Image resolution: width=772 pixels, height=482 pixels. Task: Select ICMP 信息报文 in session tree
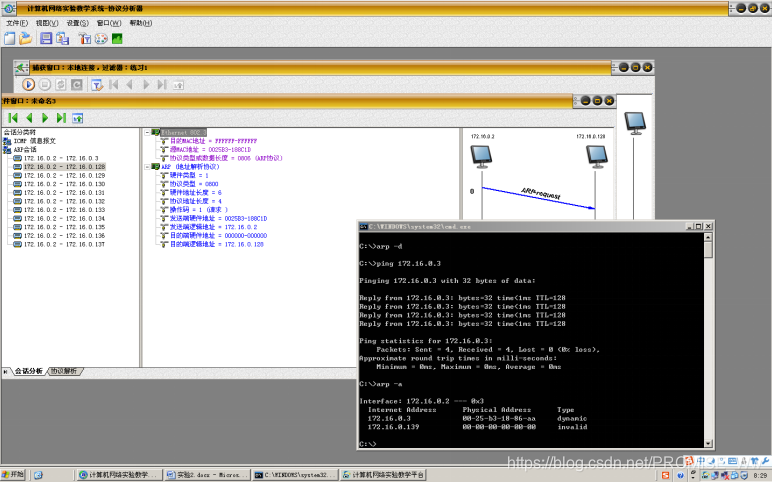34,141
